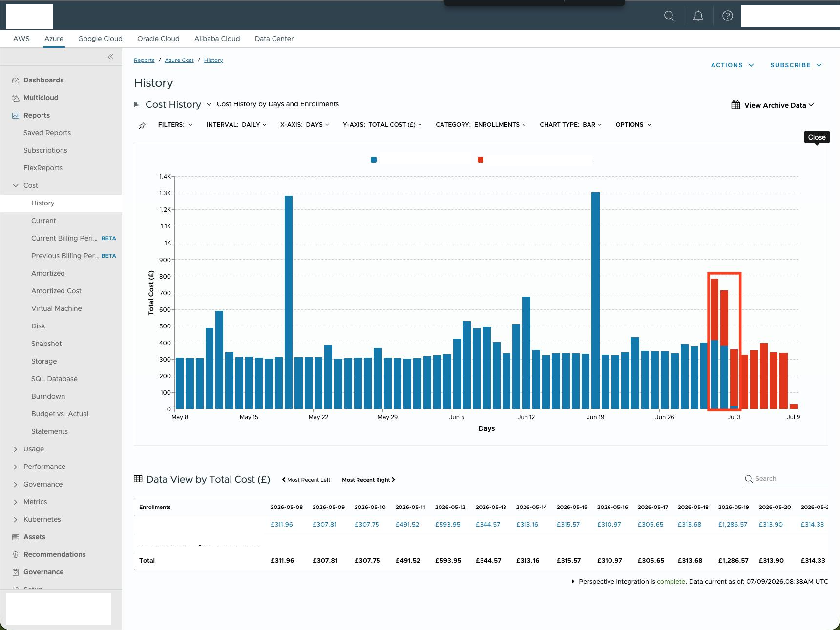Open the Dashboards sidebar section
This screenshot has height=630, width=840.
coord(43,80)
